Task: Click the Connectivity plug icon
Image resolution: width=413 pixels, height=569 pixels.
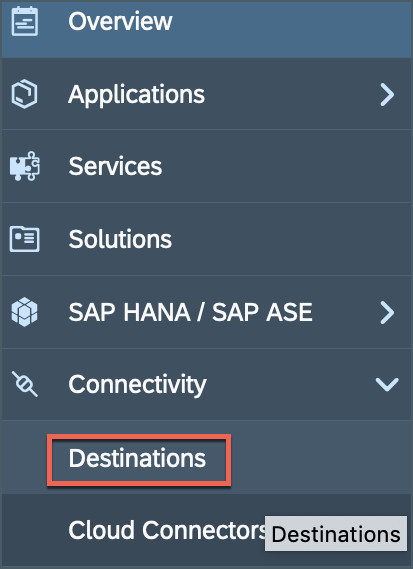Action: 24,384
